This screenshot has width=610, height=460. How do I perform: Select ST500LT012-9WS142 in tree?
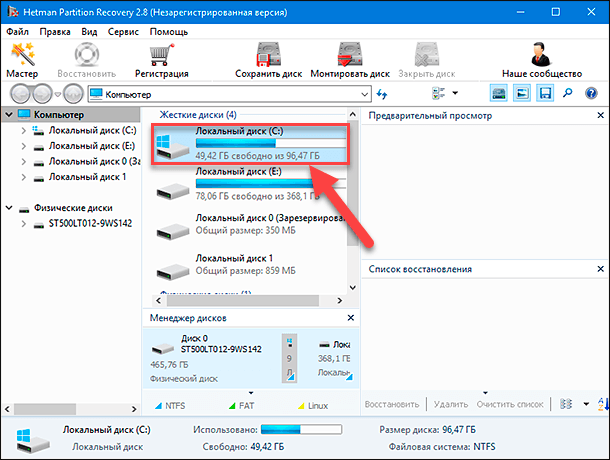(90, 223)
